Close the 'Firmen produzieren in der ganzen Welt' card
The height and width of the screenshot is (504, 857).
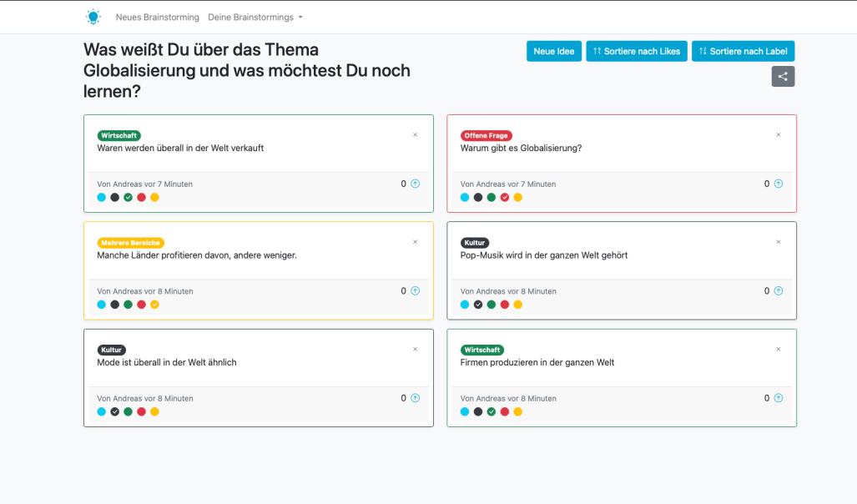[779, 349]
